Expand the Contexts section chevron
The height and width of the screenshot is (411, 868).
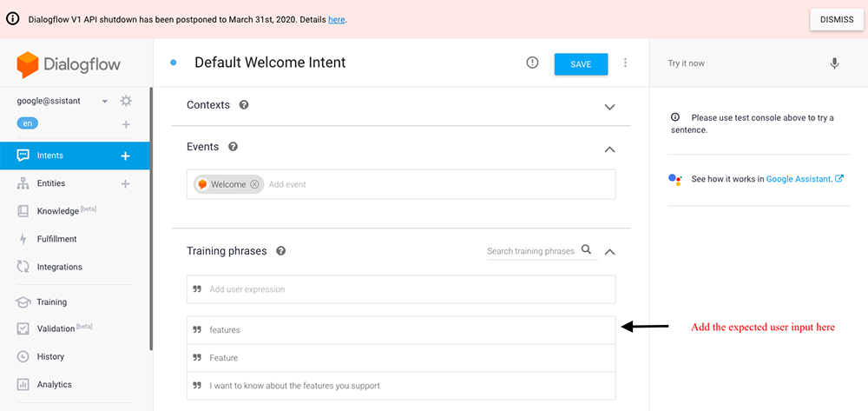[x=609, y=107]
